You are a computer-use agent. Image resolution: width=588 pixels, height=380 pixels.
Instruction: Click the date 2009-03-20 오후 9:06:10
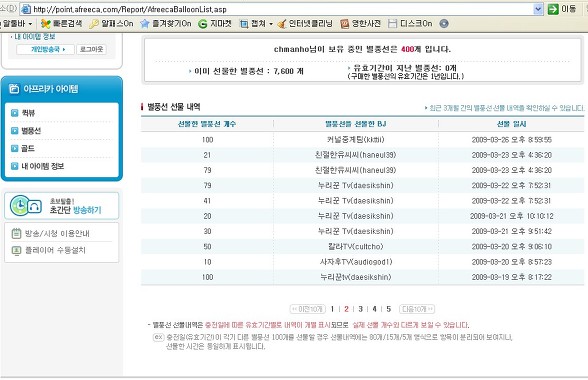click(512, 246)
